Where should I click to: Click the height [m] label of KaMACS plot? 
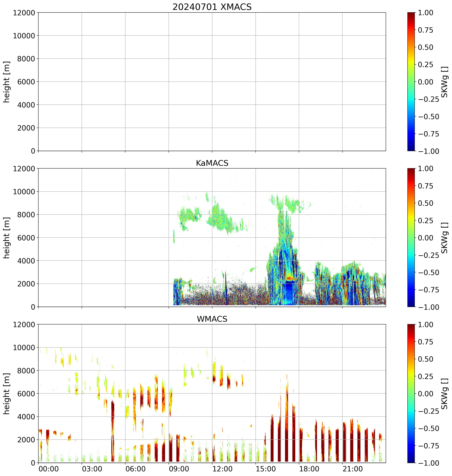coord(7,238)
